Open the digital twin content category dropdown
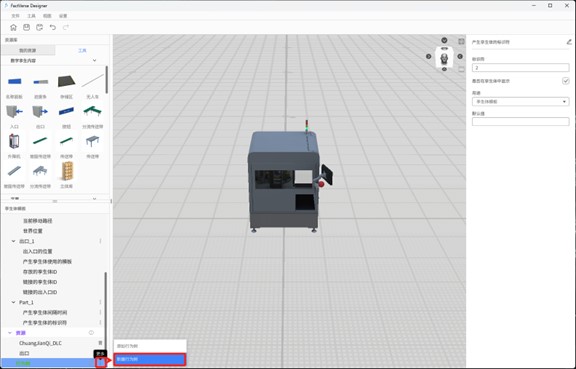576x369 pixels. click(x=54, y=60)
